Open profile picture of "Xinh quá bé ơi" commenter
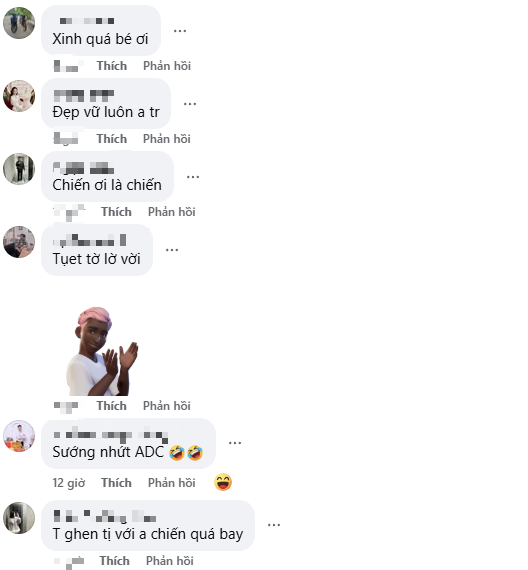528x570 pixels. point(19,23)
